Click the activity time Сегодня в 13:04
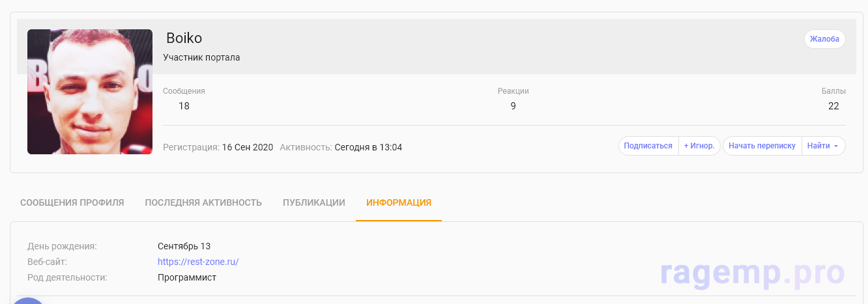This screenshot has height=304, width=868. point(368,147)
